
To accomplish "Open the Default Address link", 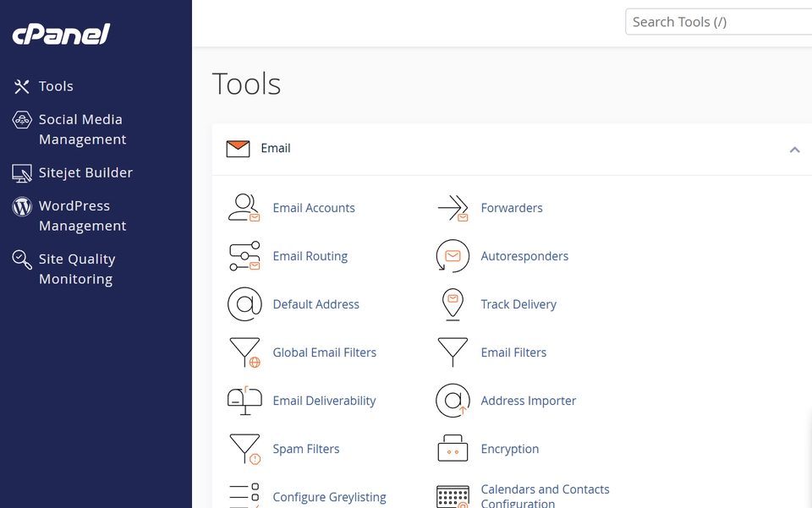I will pos(315,304).
